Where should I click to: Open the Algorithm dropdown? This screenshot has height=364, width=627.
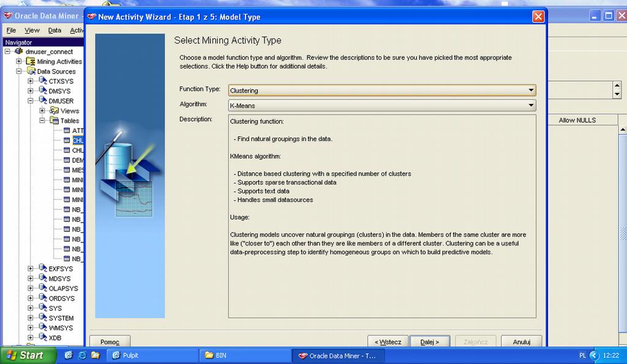pyautogui.click(x=531, y=105)
